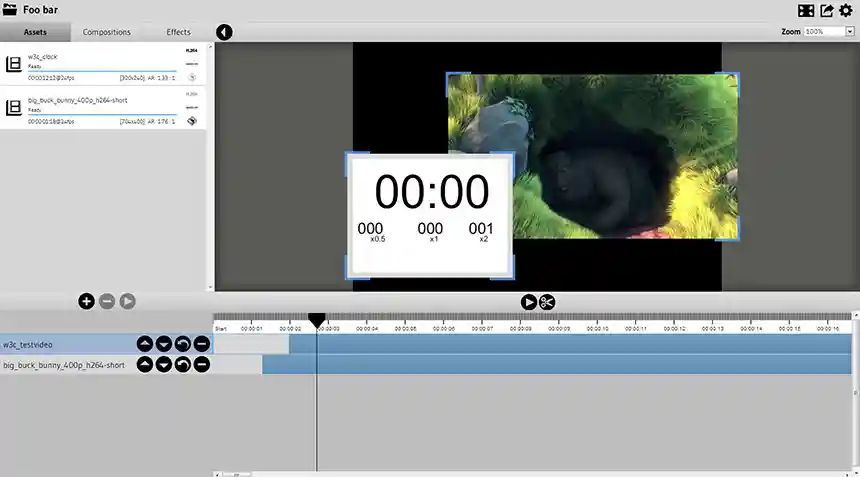
Task: Move the big_buck_bunny layer up
Action: (x=145, y=365)
